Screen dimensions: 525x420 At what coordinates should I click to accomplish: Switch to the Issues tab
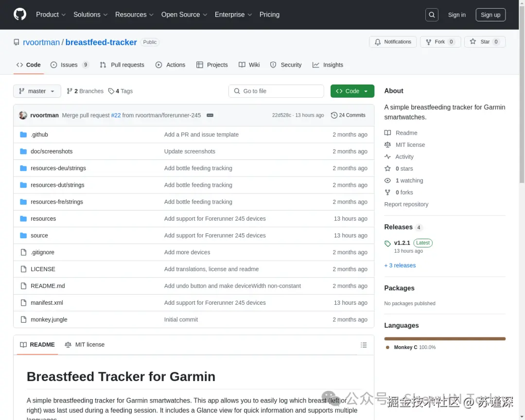coord(70,65)
